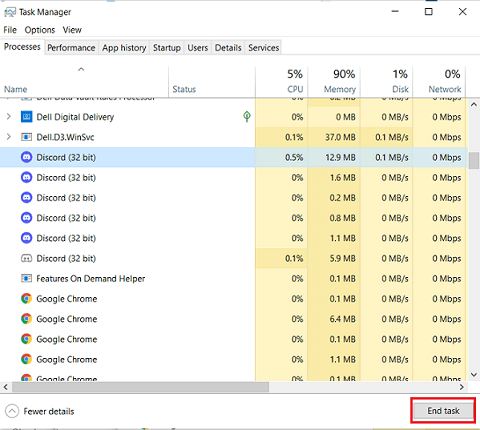
Task: Expand the Dell Digital Delivery process group
Action: (9, 117)
